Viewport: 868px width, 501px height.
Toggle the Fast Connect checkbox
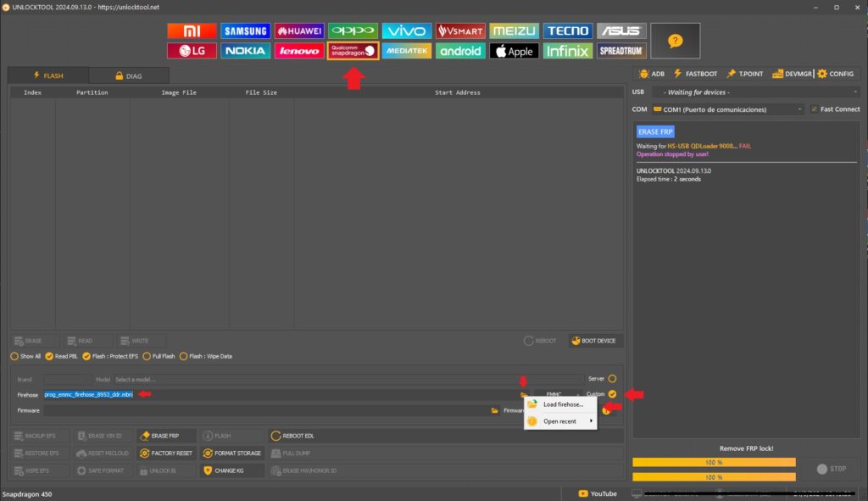(815, 109)
